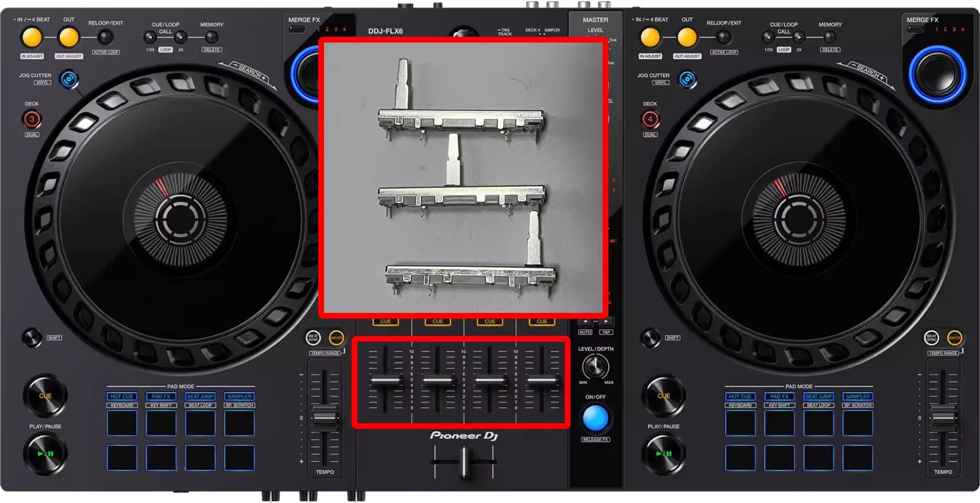Screen dimensions: 980x503
Task: Activate the right deck JOG CUTTER button
Action: 688,79
